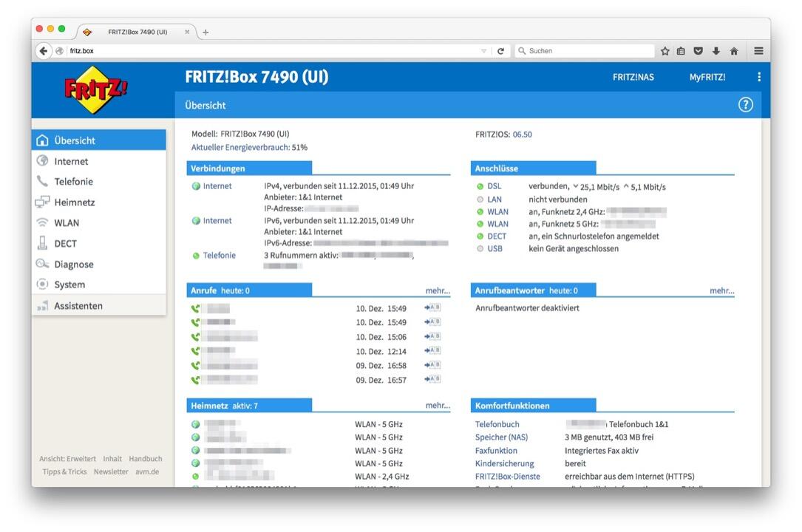Screen dimensions: 802x532
Task: Open a new browser tab with plus
Action: 205,33
